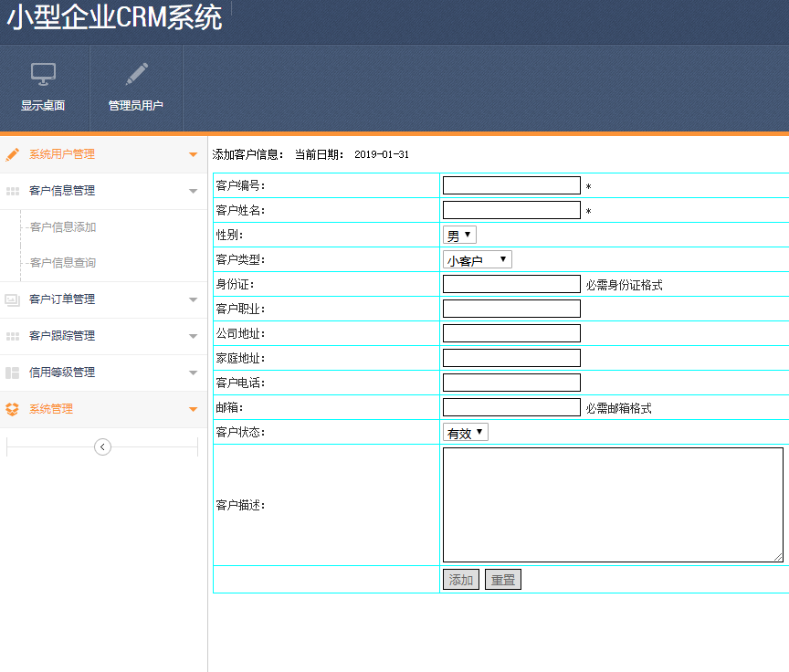Click the 添加 submit button

(461, 580)
